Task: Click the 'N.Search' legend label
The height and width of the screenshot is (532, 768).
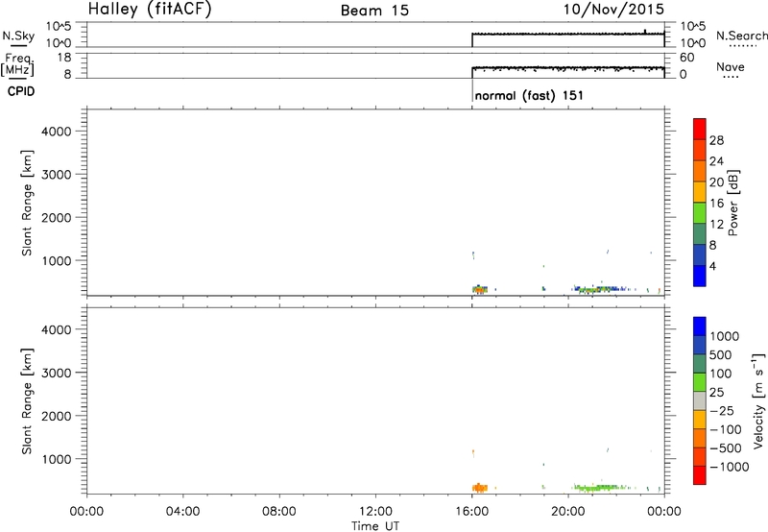Action: tap(741, 36)
